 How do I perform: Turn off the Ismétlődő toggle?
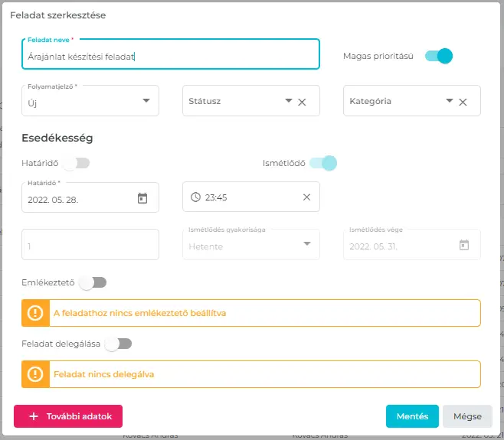323,163
